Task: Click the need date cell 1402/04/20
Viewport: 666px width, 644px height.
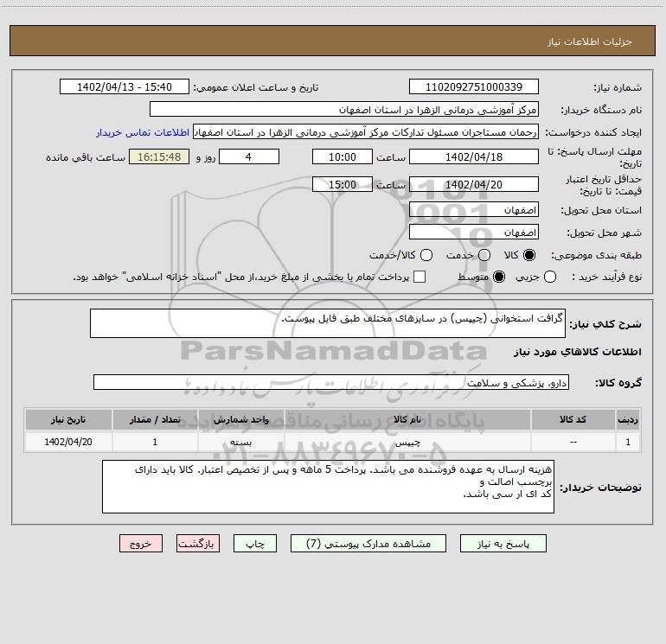Action: point(68,442)
